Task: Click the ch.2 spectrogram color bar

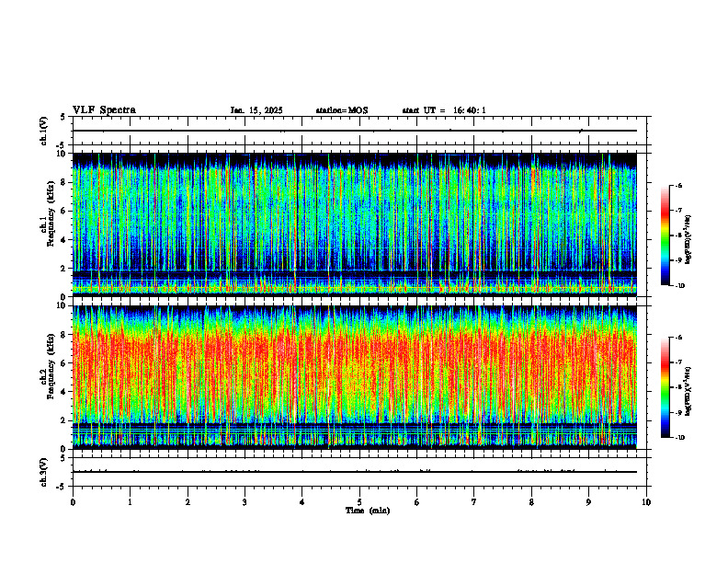Action: click(665, 387)
